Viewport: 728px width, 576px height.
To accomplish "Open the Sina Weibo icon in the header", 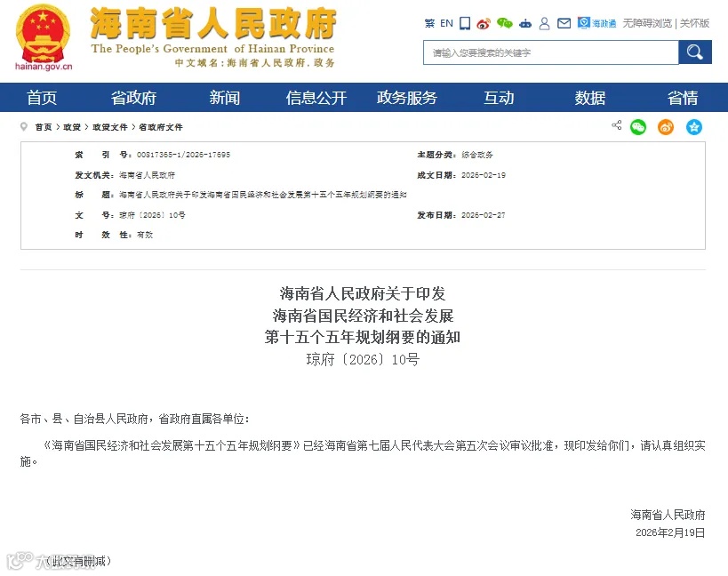I will tap(484, 23).
